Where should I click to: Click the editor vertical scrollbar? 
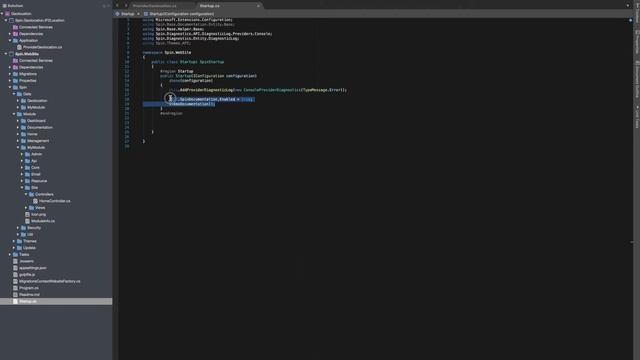tap(631, 188)
